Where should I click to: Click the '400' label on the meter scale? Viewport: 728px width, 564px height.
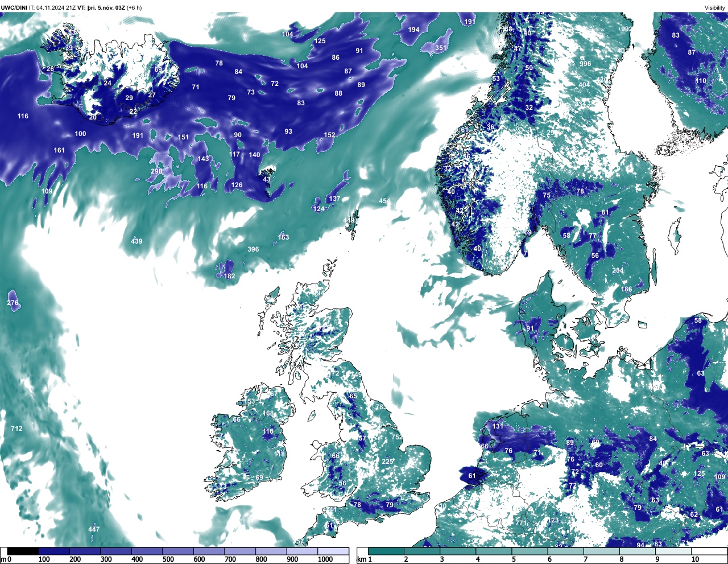point(137,559)
